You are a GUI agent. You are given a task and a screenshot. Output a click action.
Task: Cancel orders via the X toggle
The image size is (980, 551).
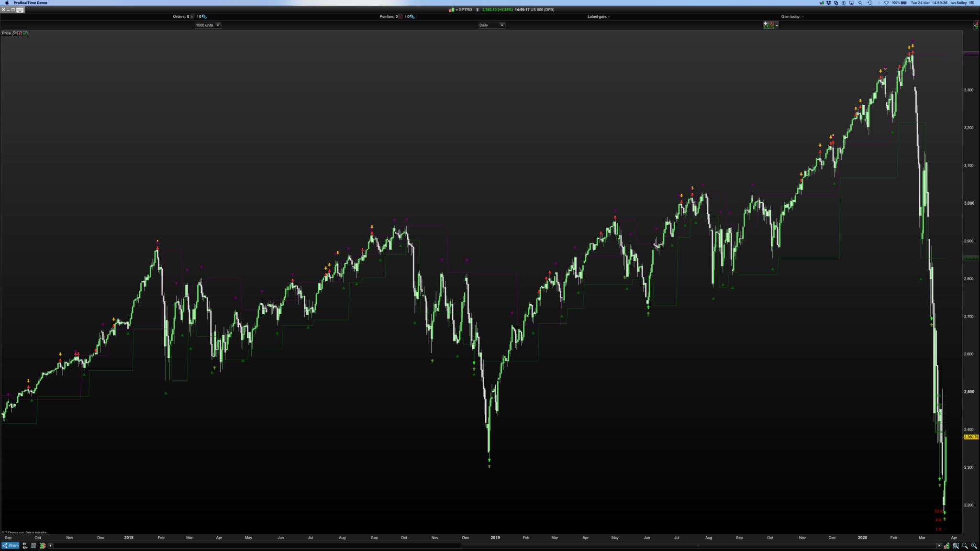(192, 17)
